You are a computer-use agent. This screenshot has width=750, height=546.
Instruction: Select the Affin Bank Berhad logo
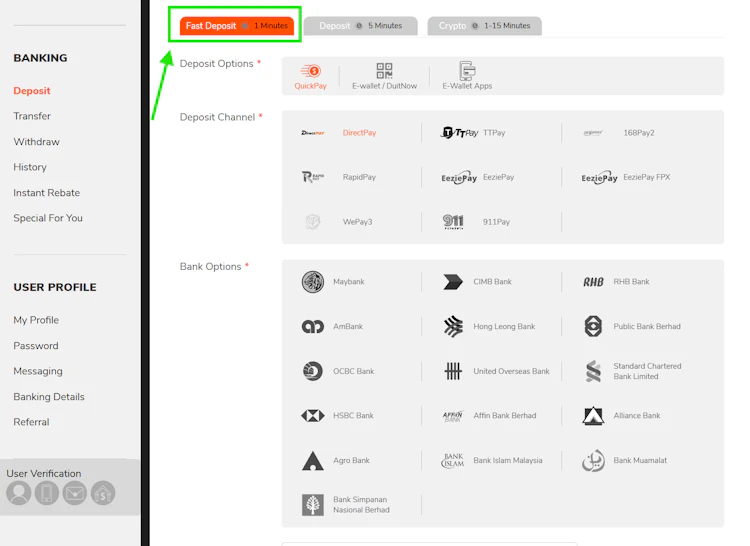(453, 416)
